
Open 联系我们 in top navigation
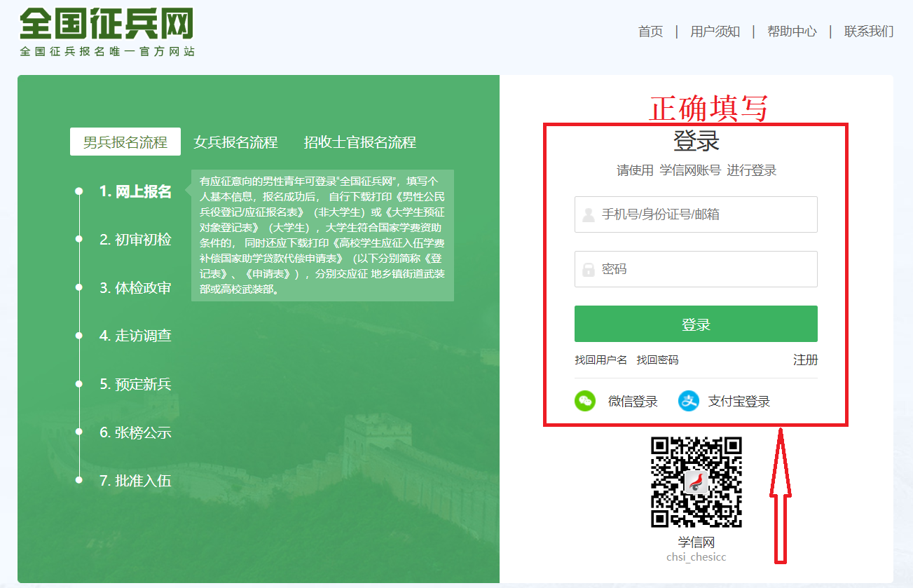869,32
